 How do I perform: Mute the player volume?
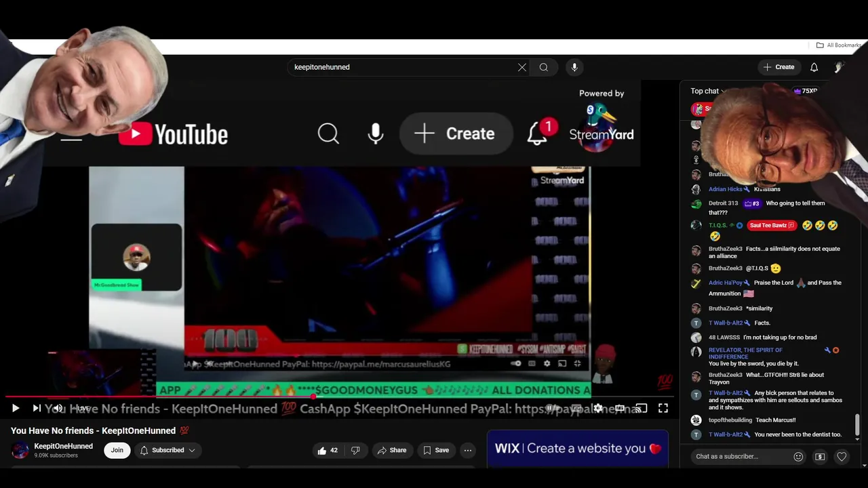coord(58,408)
